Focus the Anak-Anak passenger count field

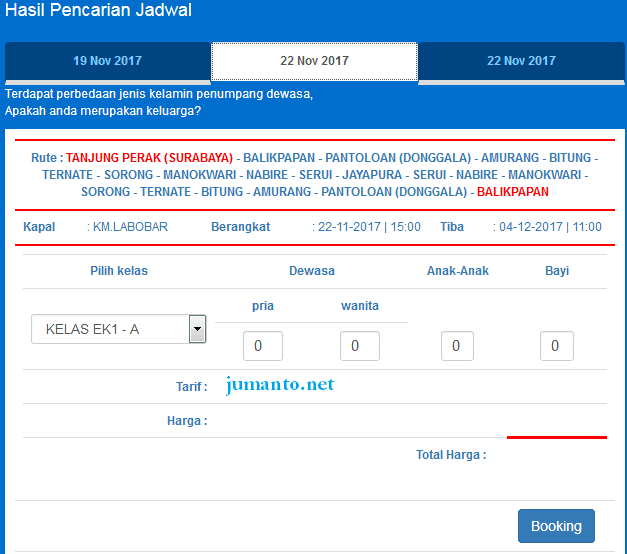coord(457,346)
